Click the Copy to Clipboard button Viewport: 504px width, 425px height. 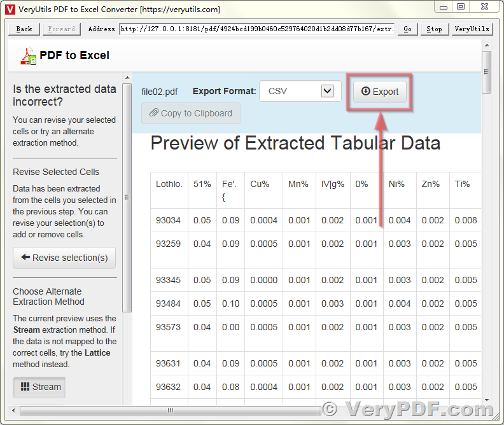[x=191, y=113]
